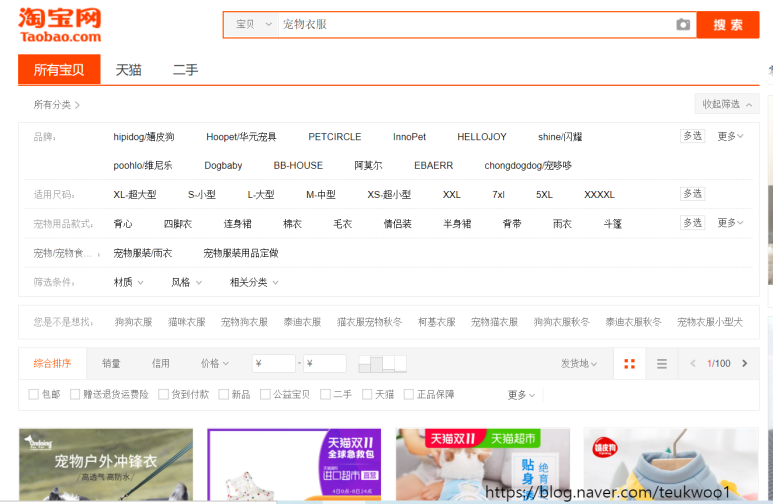The height and width of the screenshot is (504, 773).
Task: Open the 风格 filter dropdown
Action: coord(186,282)
